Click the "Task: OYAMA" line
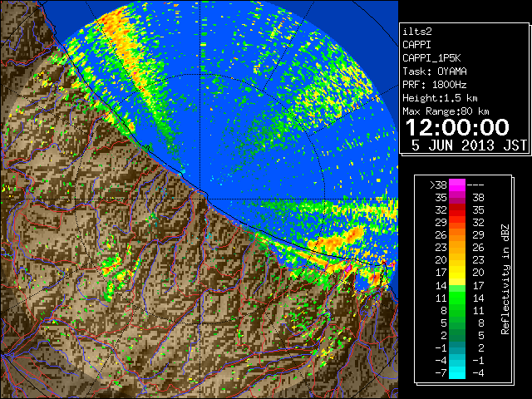 click(435, 71)
